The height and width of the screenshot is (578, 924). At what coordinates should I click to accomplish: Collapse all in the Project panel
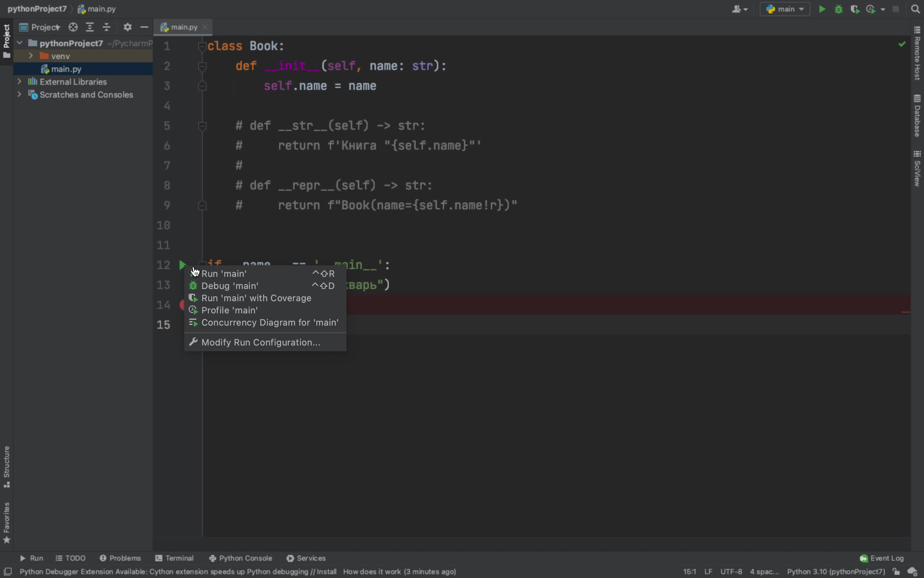[x=107, y=27]
